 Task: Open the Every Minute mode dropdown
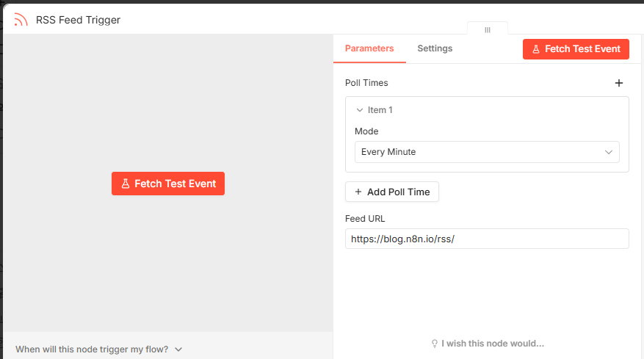tap(487, 152)
